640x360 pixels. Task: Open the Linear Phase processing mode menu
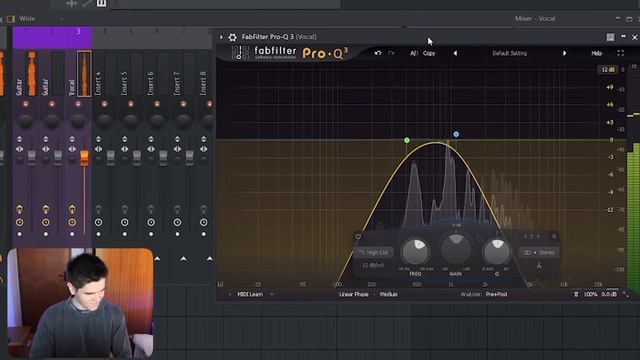tap(353, 294)
